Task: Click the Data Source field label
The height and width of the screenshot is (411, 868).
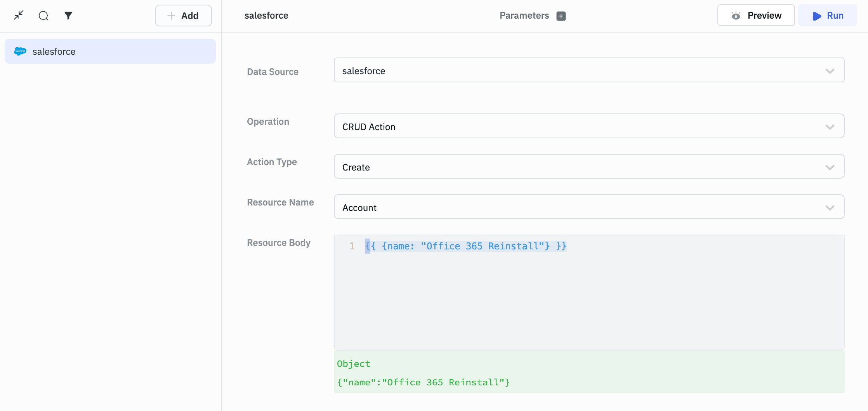Action: pos(273,72)
